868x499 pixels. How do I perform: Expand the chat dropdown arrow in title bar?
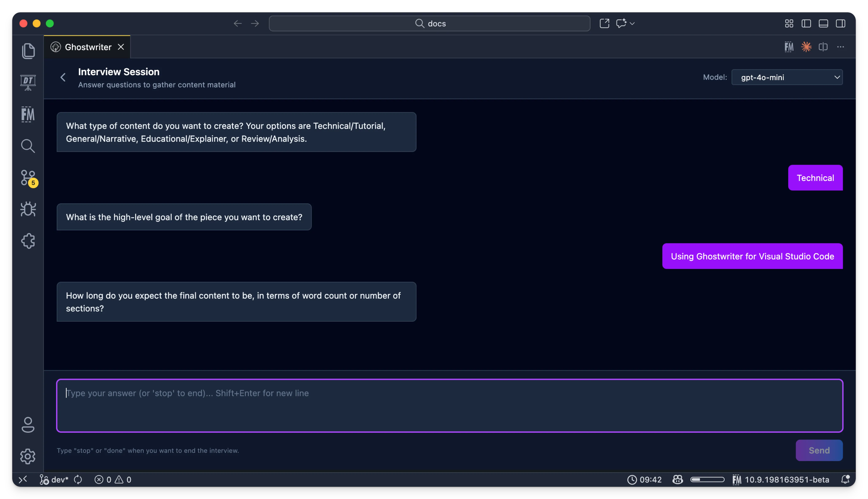click(632, 24)
